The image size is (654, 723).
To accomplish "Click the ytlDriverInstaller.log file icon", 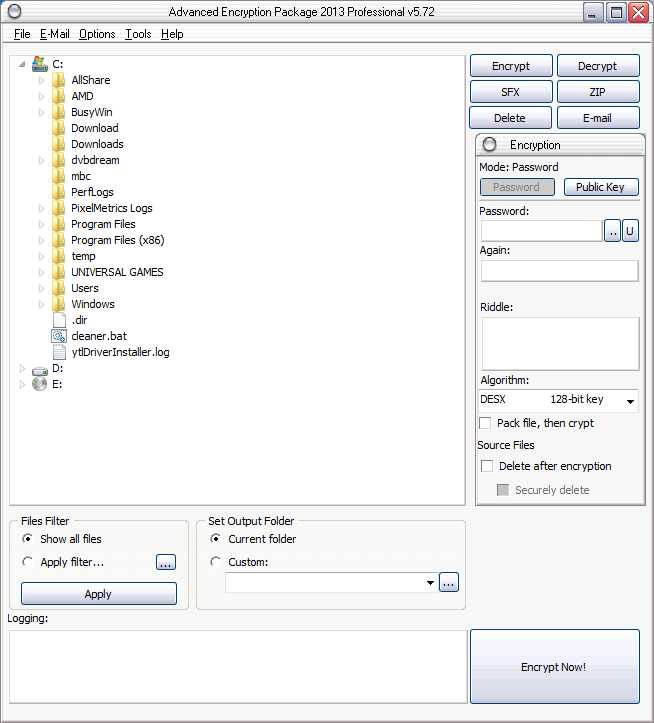I will pos(59,352).
